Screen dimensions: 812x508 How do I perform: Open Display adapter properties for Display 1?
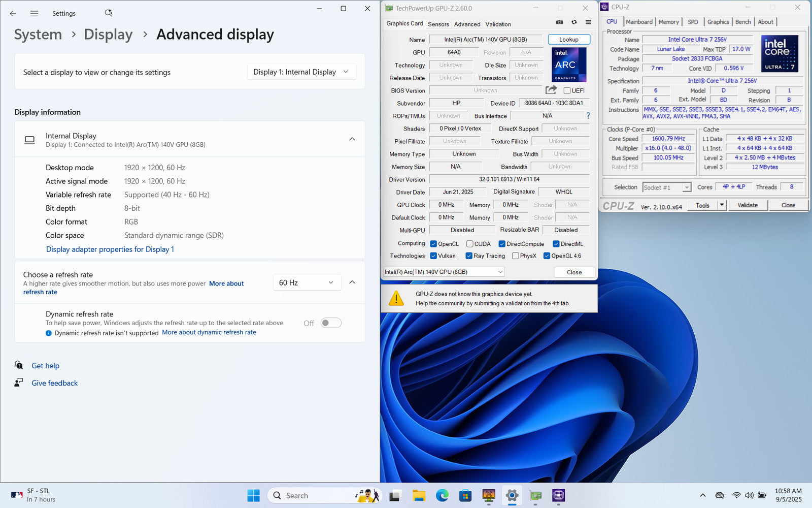pyautogui.click(x=110, y=249)
